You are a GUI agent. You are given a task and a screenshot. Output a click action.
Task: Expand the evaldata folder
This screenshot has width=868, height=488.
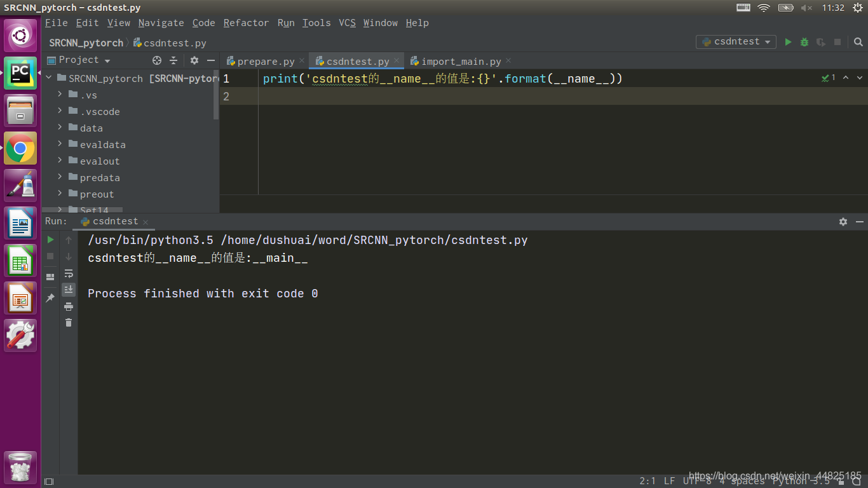tap(60, 144)
